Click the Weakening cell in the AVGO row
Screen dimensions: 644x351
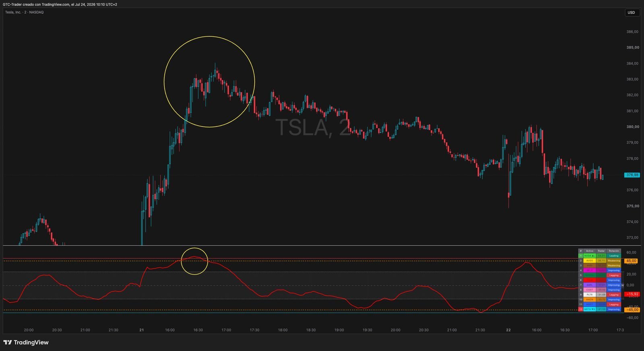[x=614, y=261]
